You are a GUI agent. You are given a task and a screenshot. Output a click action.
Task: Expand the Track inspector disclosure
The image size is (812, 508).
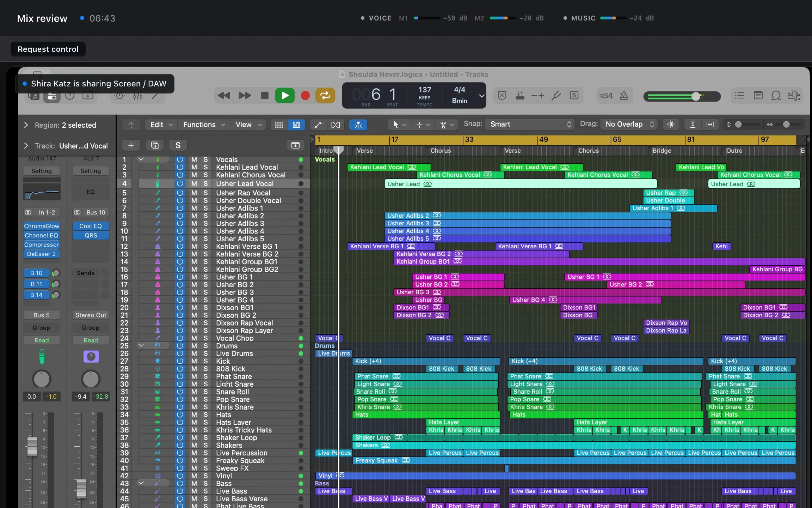click(x=26, y=146)
